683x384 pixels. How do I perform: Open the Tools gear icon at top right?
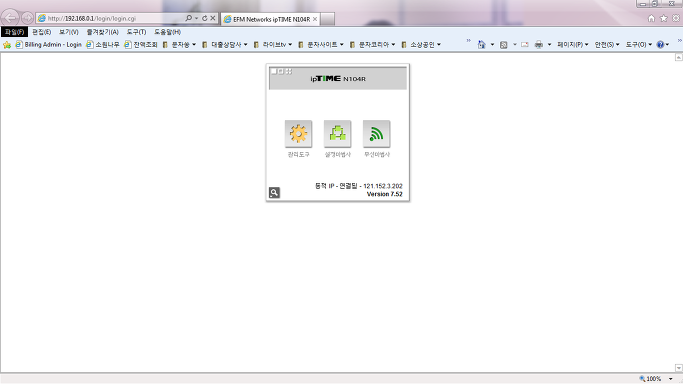point(676,18)
